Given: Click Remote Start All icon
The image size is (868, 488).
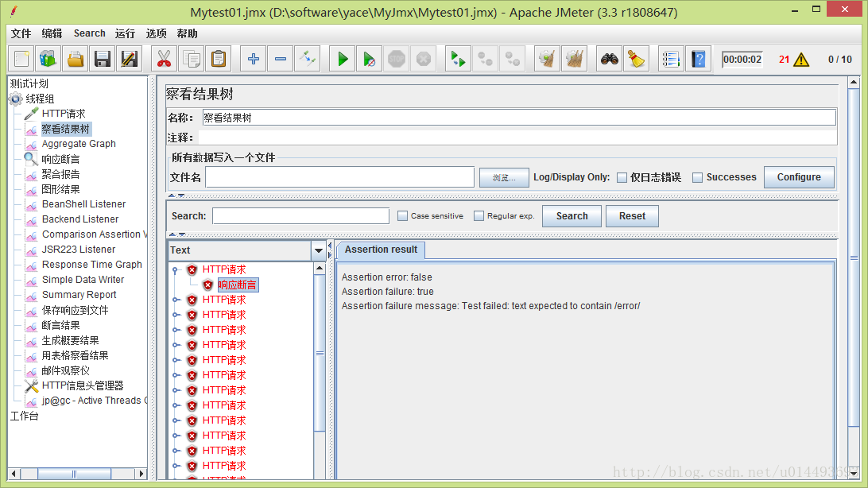Looking at the screenshot, I should pyautogui.click(x=459, y=59).
